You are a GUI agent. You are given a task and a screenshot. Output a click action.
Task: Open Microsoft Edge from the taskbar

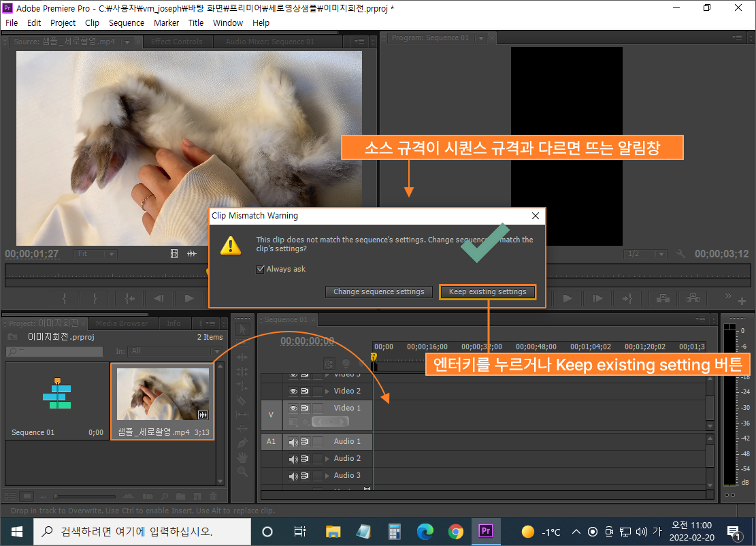[425, 532]
